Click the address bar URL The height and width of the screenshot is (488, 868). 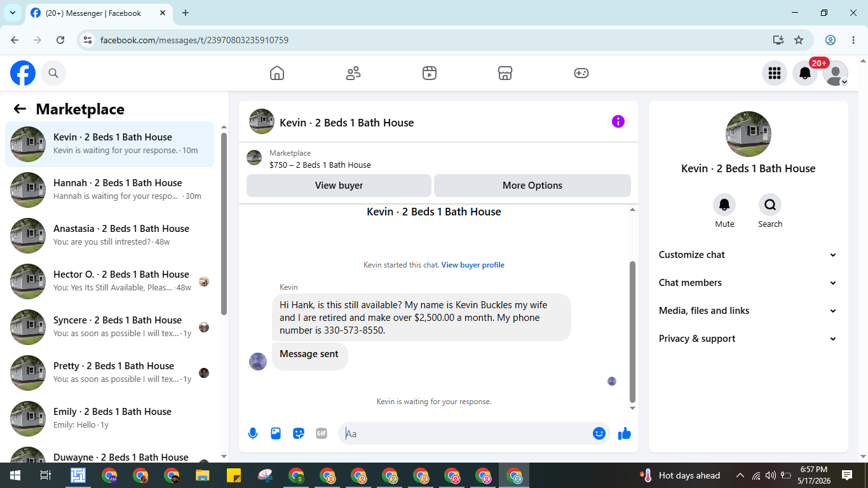pyautogui.click(x=194, y=40)
